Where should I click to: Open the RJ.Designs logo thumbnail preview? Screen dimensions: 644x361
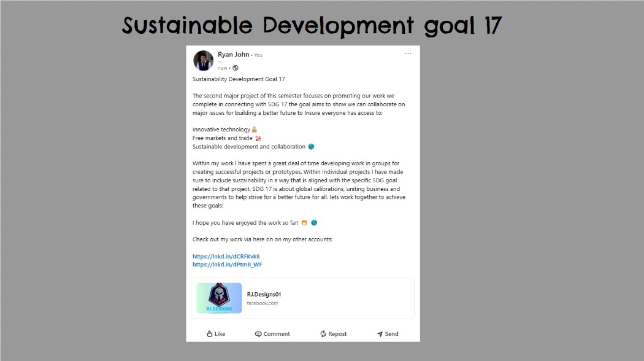point(219,298)
